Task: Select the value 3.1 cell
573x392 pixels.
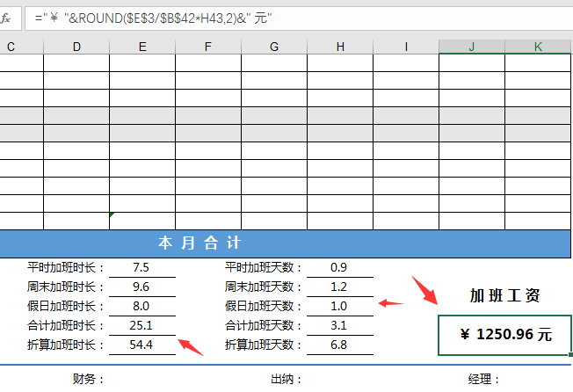Action: [340, 325]
